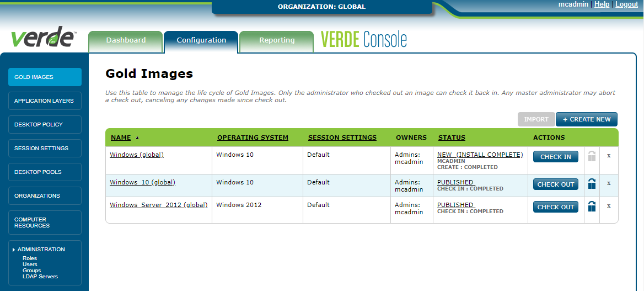Click the OWNERS column header

(411, 137)
